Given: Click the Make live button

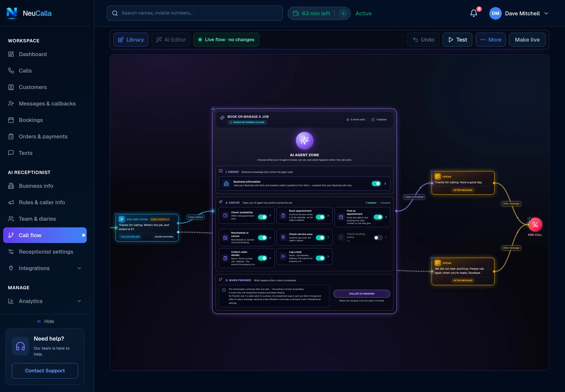Looking at the screenshot, I should click(x=527, y=40).
